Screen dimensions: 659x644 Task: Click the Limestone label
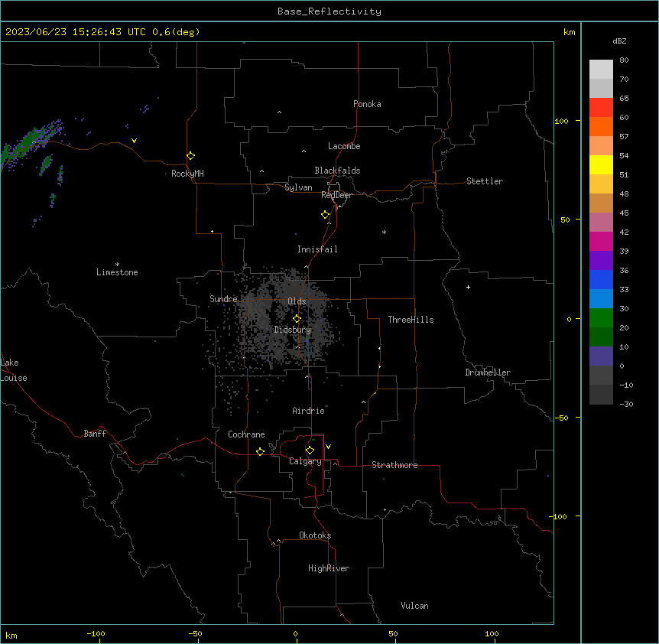(117, 272)
